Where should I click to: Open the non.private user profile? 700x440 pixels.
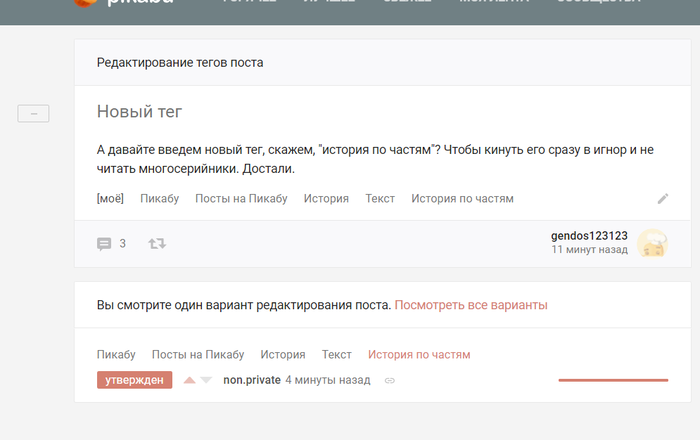tap(252, 380)
